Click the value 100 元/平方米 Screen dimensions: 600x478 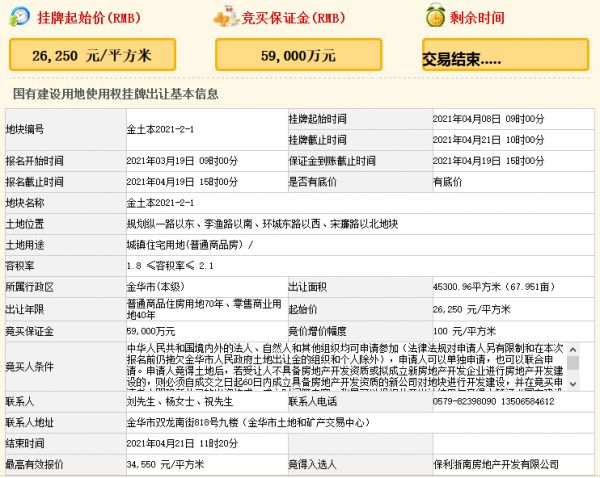pos(465,331)
